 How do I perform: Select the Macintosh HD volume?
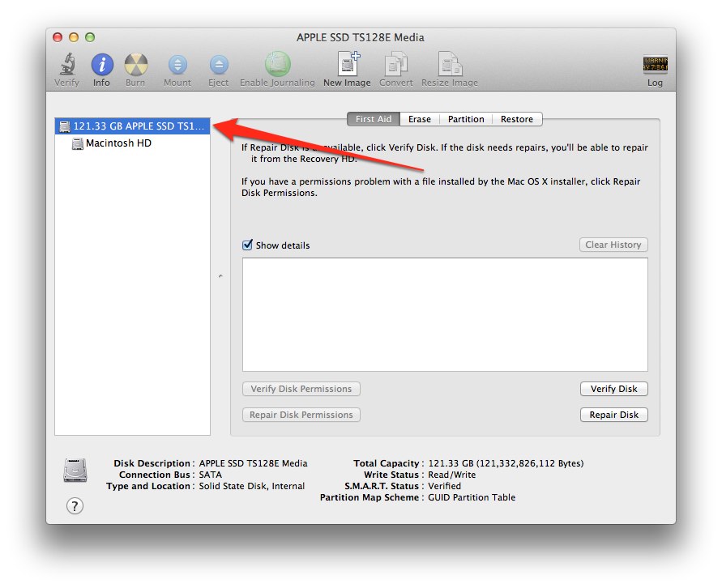pos(133,143)
